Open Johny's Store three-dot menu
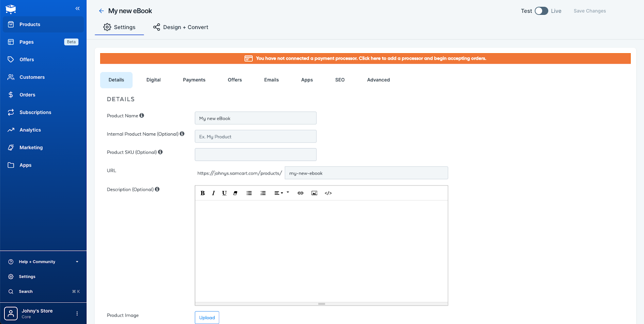The width and height of the screenshot is (644, 324). click(x=77, y=314)
